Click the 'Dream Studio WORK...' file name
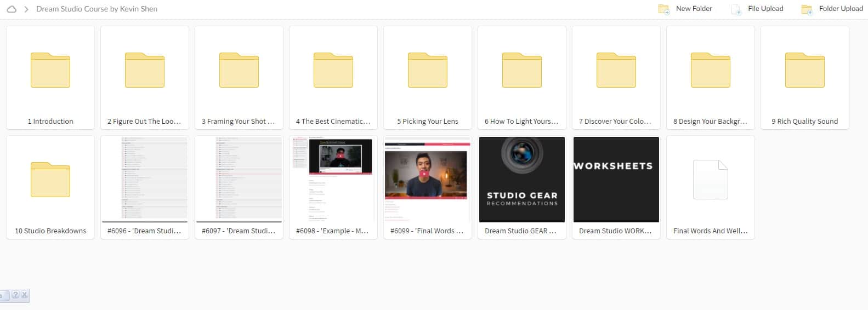868x310 pixels. coord(616,231)
